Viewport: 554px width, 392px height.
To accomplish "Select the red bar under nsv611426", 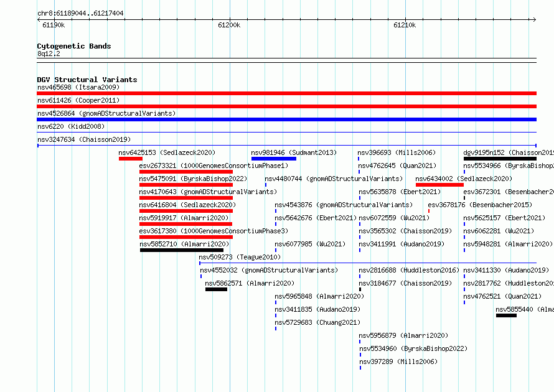I will [286, 106].
